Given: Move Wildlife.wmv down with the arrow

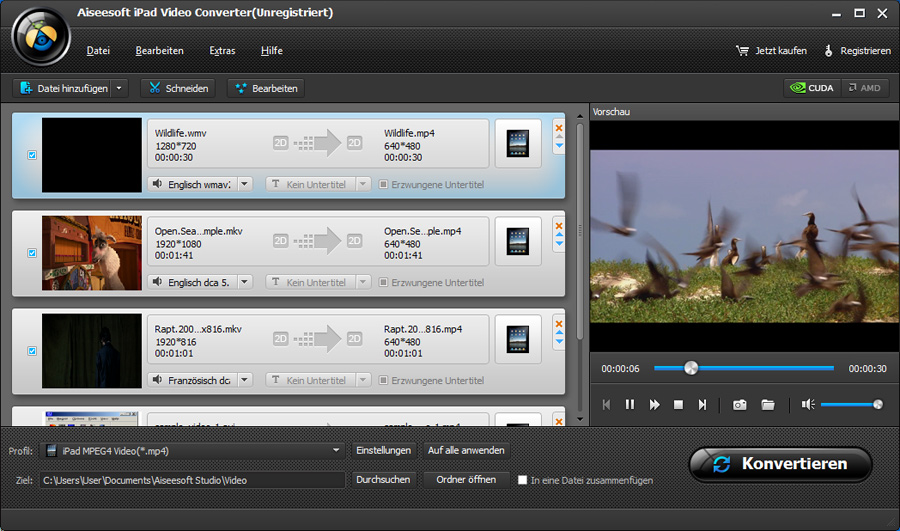Looking at the screenshot, I should click(x=559, y=146).
